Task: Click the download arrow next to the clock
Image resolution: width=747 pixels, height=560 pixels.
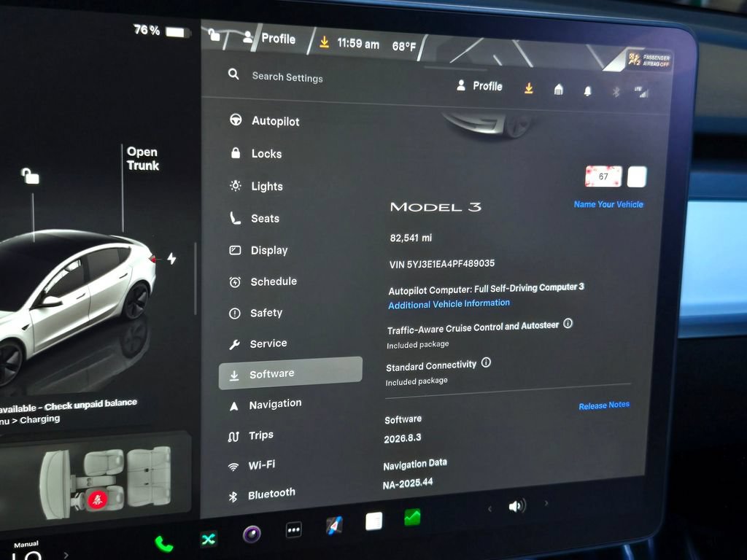Action: coord(324,42)
